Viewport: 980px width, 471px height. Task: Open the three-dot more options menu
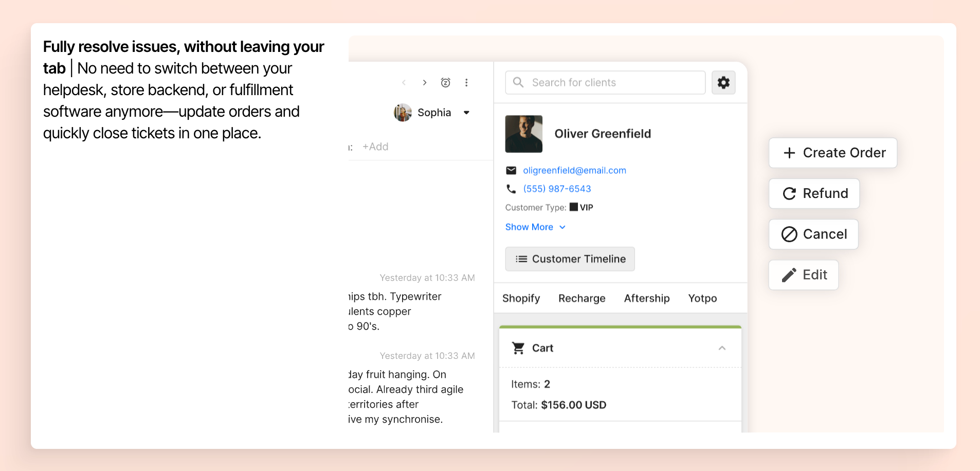click(x=466, y=83)
